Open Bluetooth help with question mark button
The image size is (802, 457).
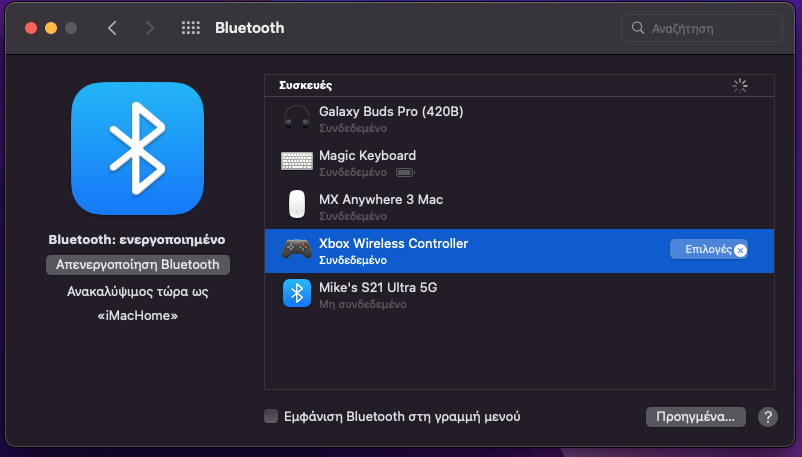(768, 417)
